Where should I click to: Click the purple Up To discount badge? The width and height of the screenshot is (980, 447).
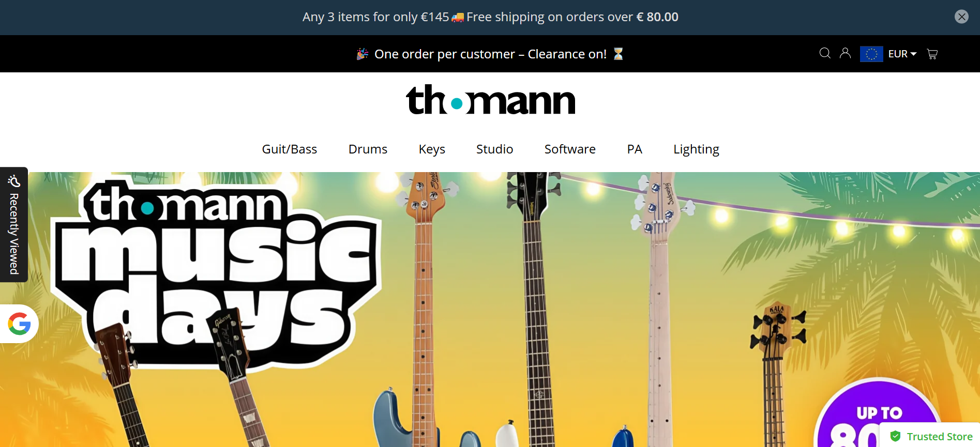(878, 413)
